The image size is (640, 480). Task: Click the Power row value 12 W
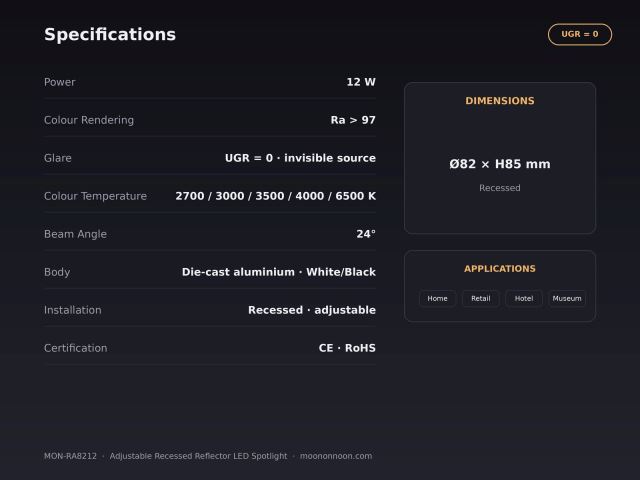click(x=361, y=82)
